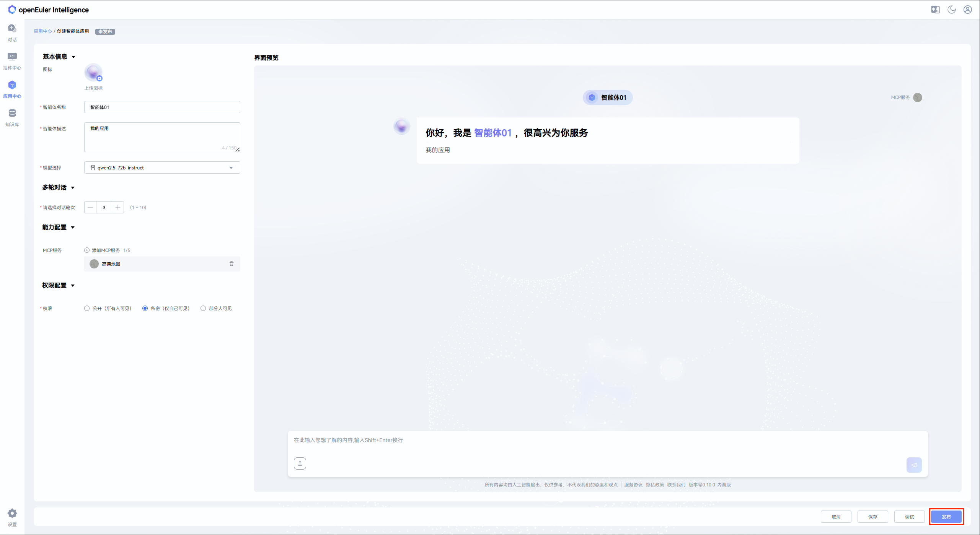Click the 智能体名称 input field
Screen dimensions: 980x535
[x=162, y=107]
